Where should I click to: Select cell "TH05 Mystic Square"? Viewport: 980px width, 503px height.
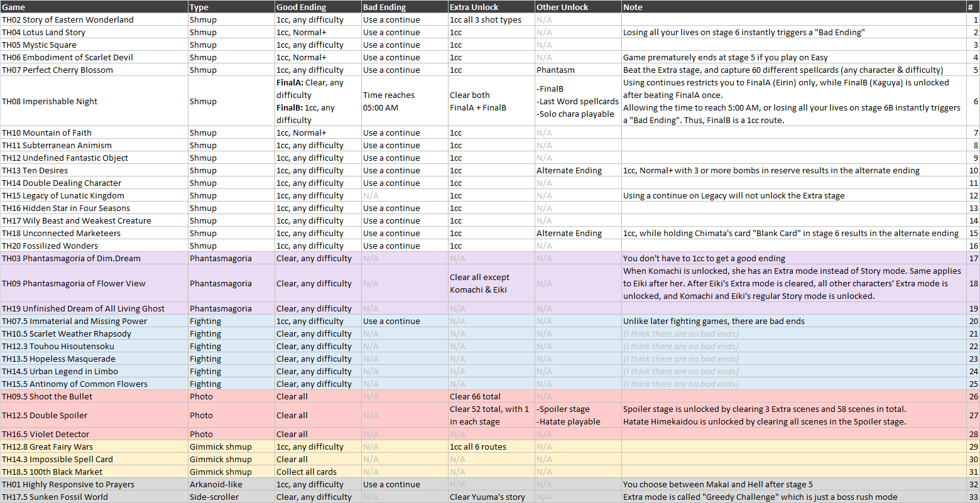tap(94, 45)
